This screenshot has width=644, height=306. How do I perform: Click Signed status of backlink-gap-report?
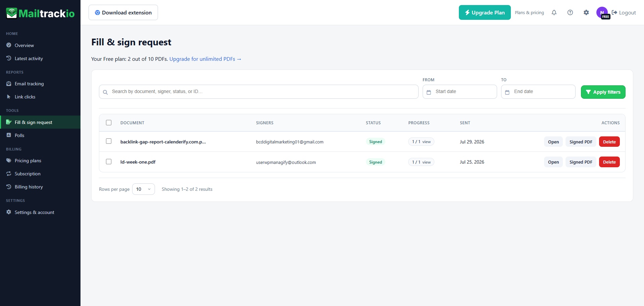pyautogui.click(x=375, y=142)
